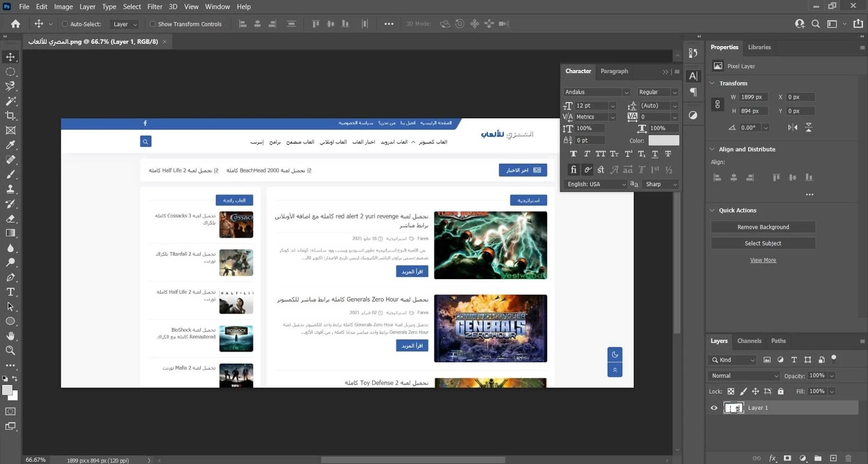Open the Andalus font family dropdown
This screenshot has width=868, height=464.
click(x=596, y=92)
